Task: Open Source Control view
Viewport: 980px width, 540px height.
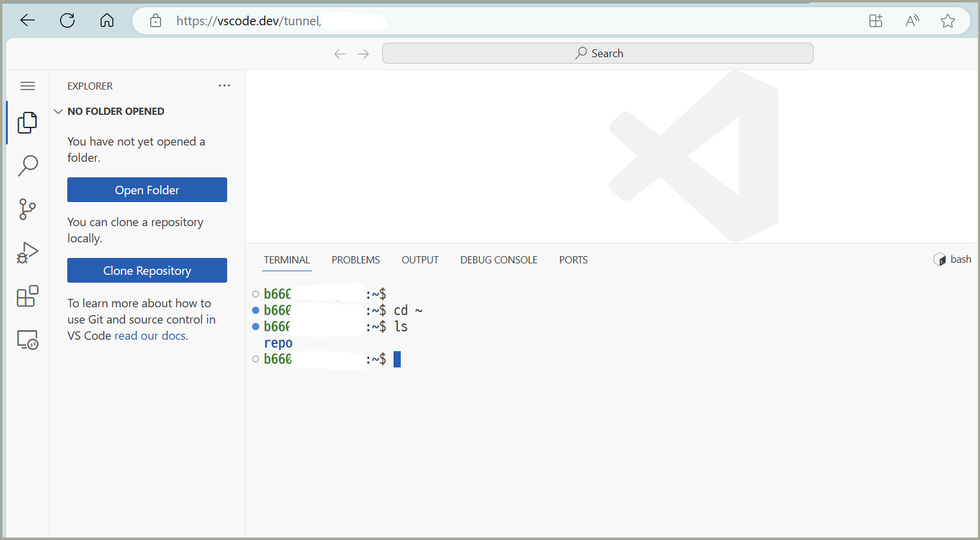Action: point(28,209)
